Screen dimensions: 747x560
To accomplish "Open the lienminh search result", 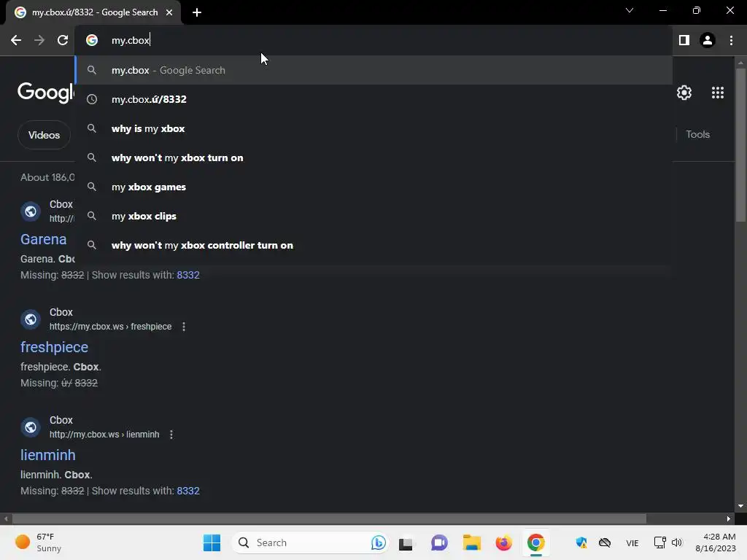I will [47, 455].
